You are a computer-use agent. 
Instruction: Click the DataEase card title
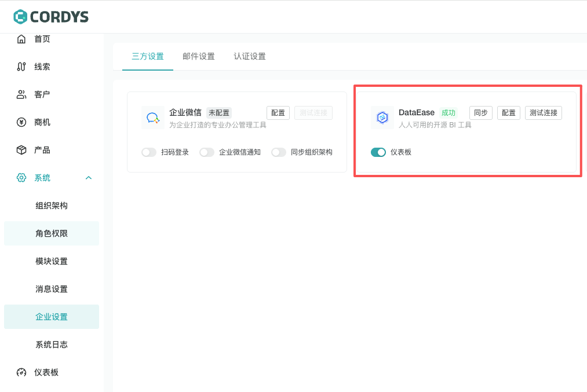pyautogui.click(x=417, y=112)
